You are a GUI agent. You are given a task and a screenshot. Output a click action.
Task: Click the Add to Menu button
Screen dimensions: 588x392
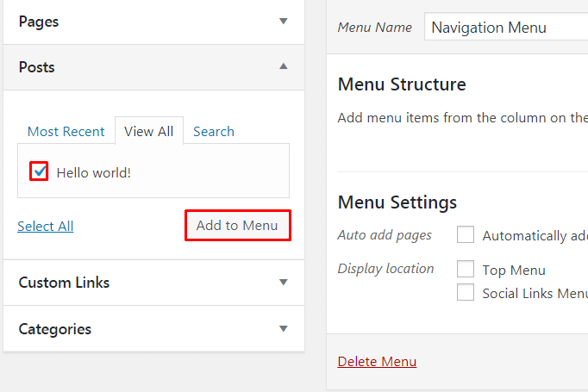[237, 225]
